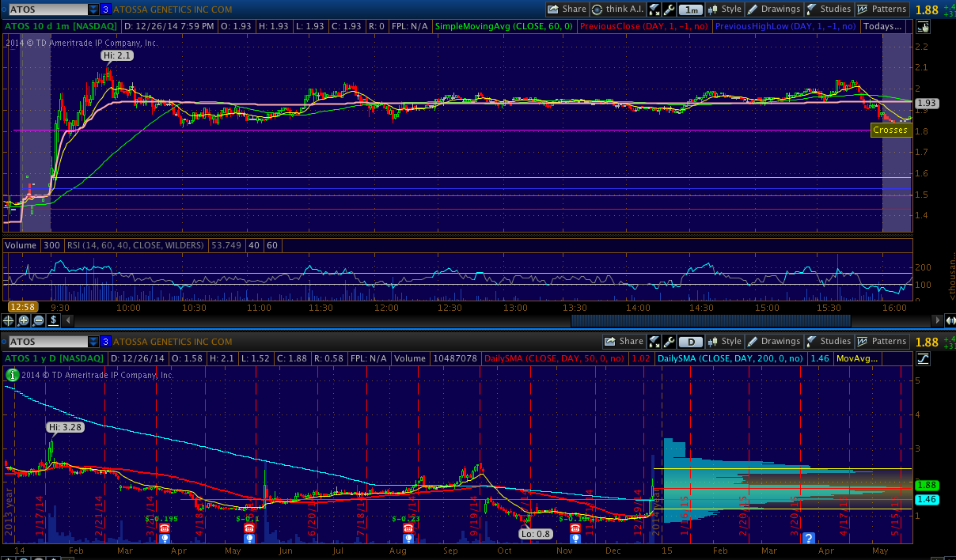Toggle the dollar sign price axis button

coord(53,320)
